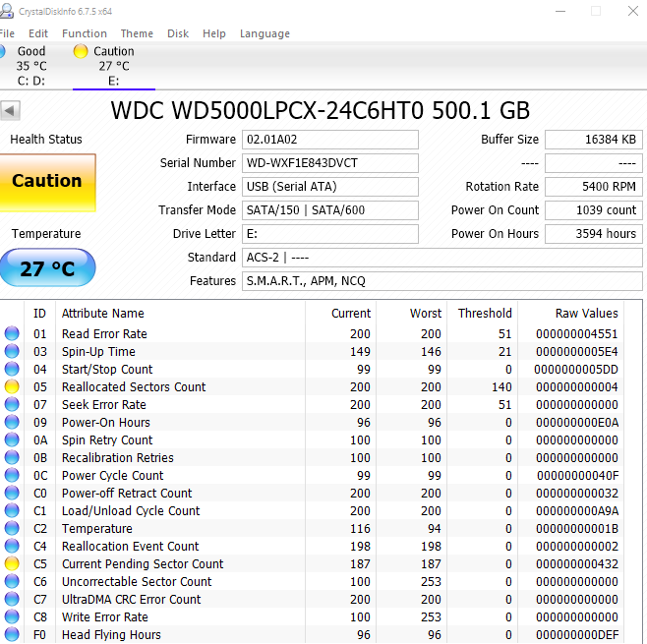Click blue status icon for Temperature attribute row
This screenshot has width=647, height=644.
(x=12, y=529)
